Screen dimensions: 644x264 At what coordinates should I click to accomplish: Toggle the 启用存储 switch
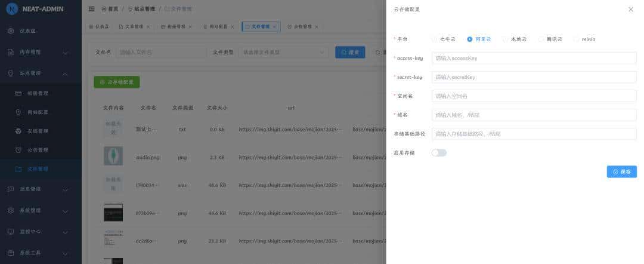point(439,153)
